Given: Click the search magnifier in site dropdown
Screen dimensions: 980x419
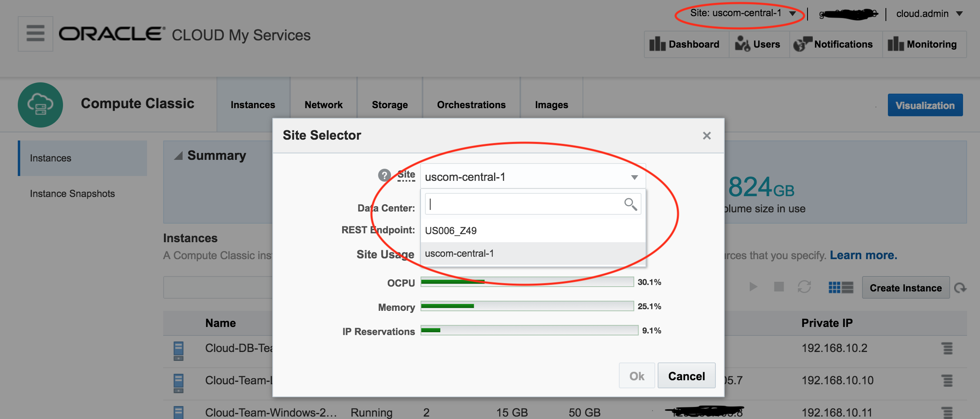Looking at the screenshot, I should click(630, 204).
